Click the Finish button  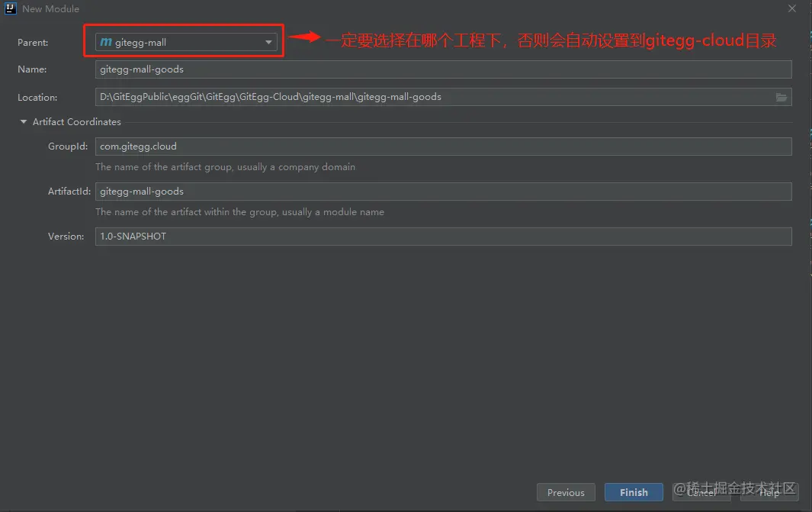634,492
